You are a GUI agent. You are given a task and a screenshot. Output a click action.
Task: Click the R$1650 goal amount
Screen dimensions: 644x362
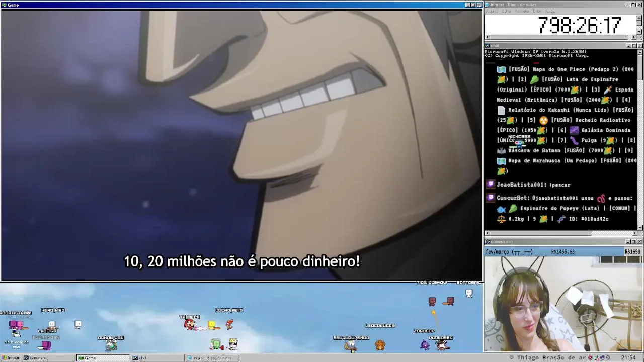(632, 252)
